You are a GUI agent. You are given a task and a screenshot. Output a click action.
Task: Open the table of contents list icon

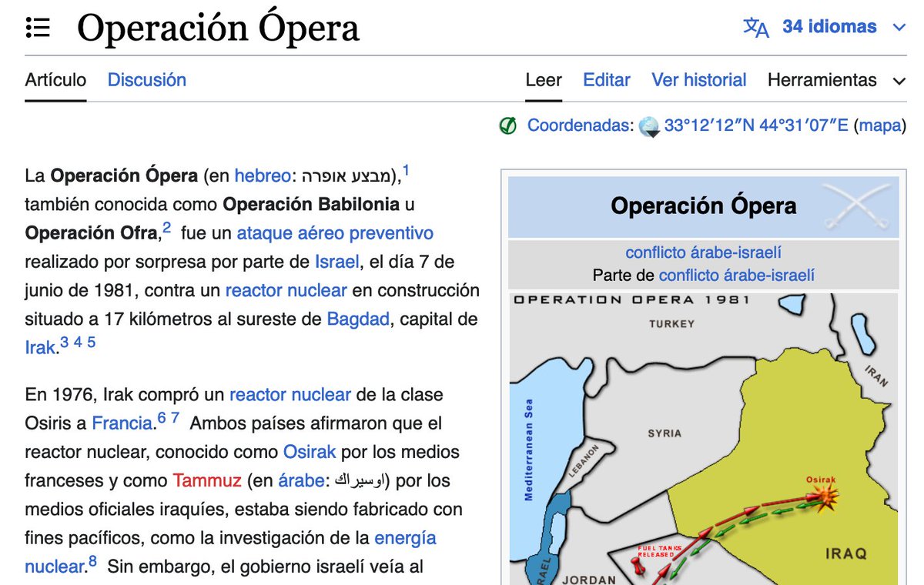37,28
